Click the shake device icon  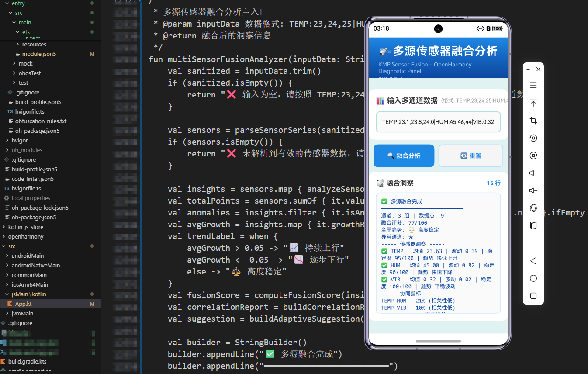coord(533,208)
